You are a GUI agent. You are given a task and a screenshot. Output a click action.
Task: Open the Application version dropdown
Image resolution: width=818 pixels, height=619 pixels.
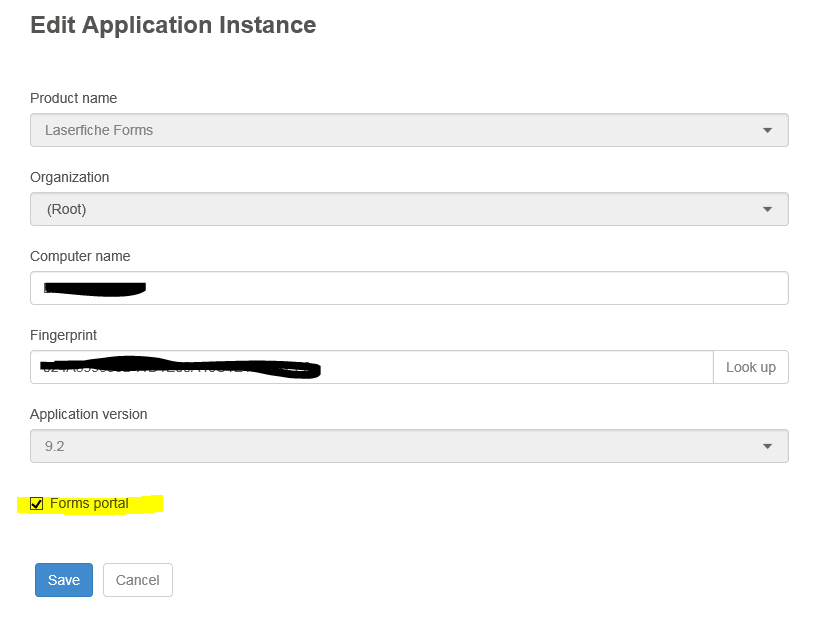click(409, 446)
